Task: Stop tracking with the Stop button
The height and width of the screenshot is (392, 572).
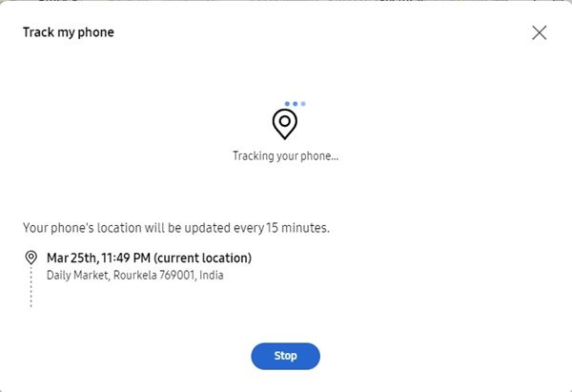Action: (x=285, y=356)
